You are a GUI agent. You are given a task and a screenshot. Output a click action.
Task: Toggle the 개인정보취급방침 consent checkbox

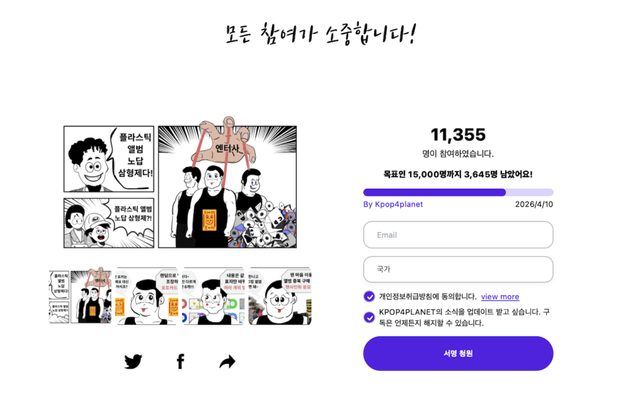coord(369,296)
